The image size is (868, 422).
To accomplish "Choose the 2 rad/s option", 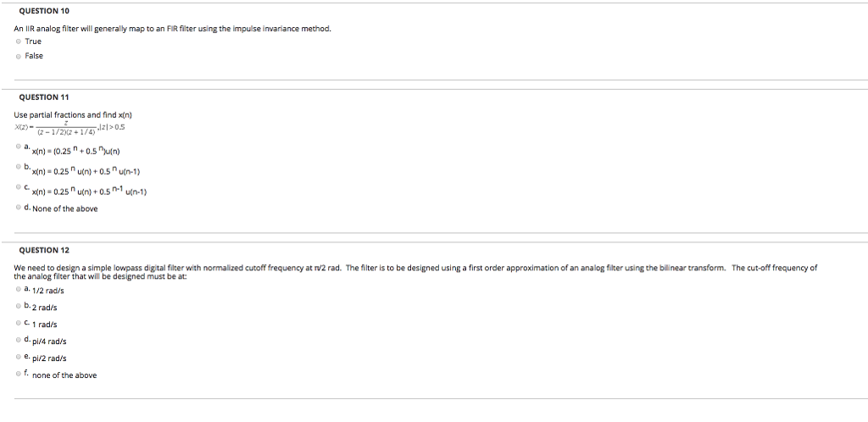I will (19, 305).
